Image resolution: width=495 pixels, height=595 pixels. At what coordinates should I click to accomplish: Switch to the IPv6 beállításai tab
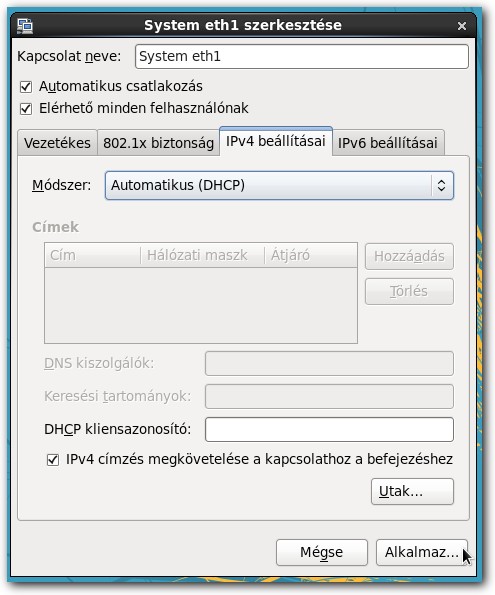click(x=388, y=143)
